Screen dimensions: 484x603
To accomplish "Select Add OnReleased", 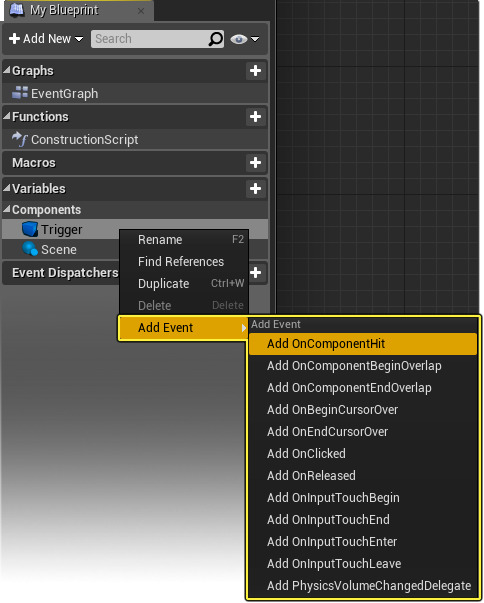I will pyautogui.click(x=363, y=476).
